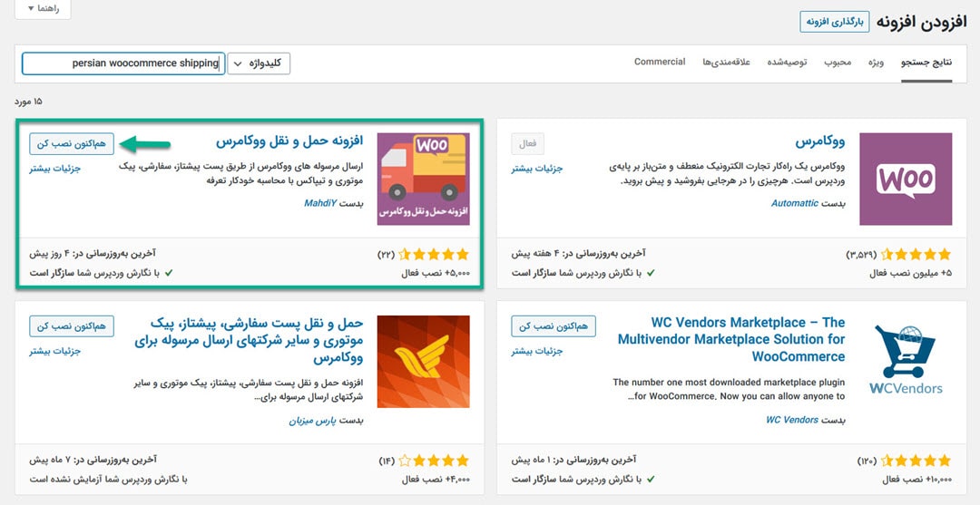Open the محبوب (Popular) tab
The height and width of the screenshot is (505, 980).
[x=838, y=63]
